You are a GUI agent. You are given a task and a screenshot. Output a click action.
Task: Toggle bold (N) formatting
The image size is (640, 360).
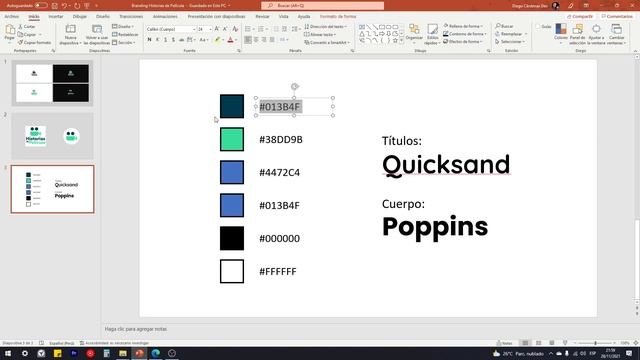(149, 40)
